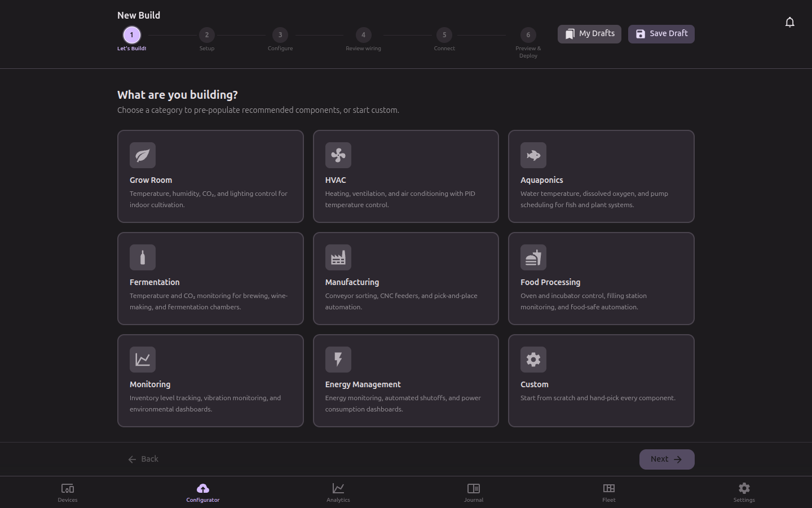This screenshot has width=812, height=508.
Task: Click the Energy Management lightning icon
Action: (338, 360)
